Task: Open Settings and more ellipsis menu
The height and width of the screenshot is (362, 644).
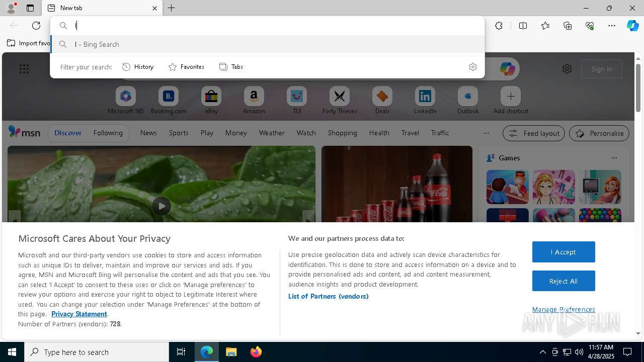Action: 612,26
